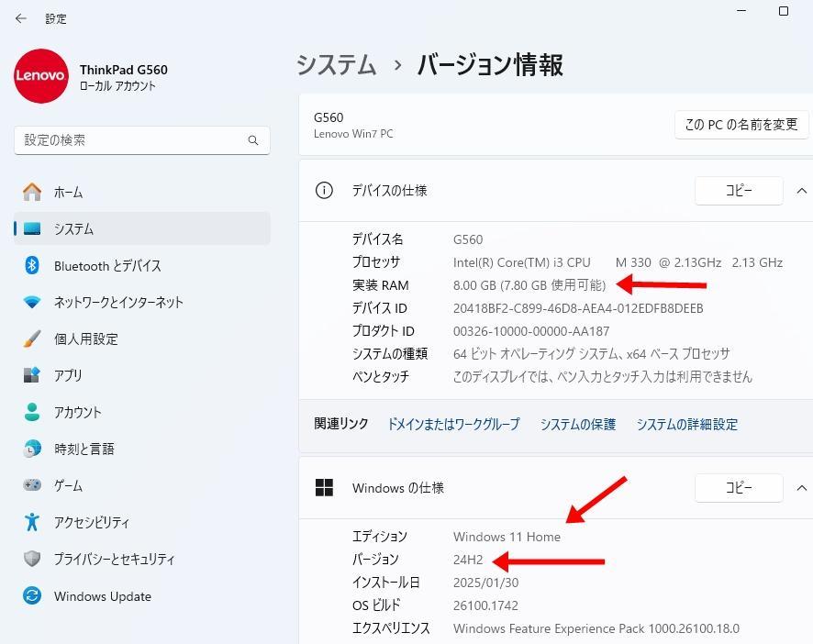This screenshot has height=644, width=813.
Task: Click the System monitor icon
Action: click(x=32, y=228)
